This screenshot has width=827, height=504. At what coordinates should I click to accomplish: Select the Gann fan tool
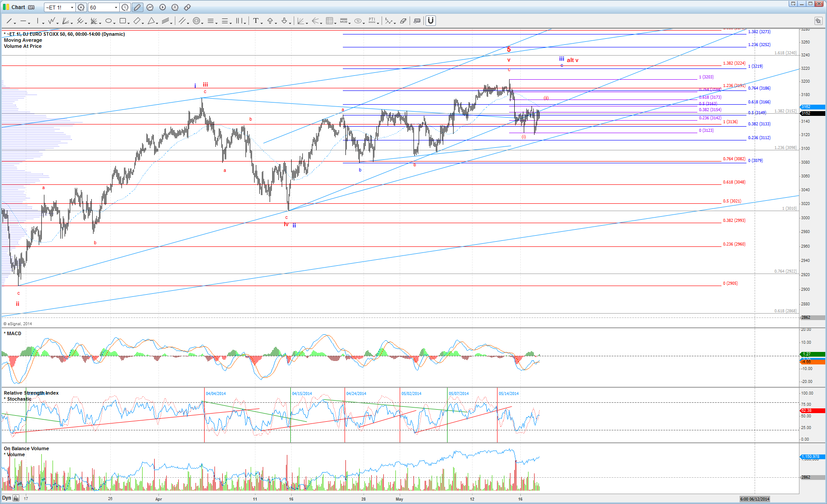tap(94, 21)
